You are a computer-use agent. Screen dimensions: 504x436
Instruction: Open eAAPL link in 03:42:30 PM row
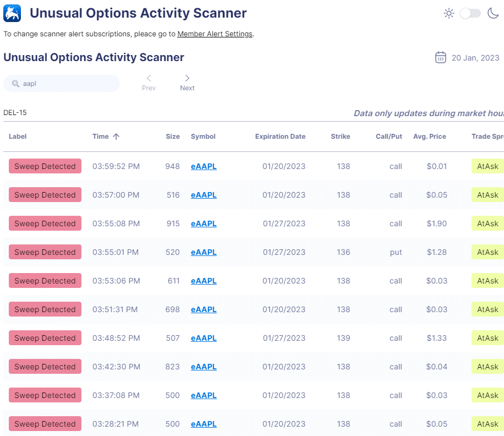[x=204, y=367]
